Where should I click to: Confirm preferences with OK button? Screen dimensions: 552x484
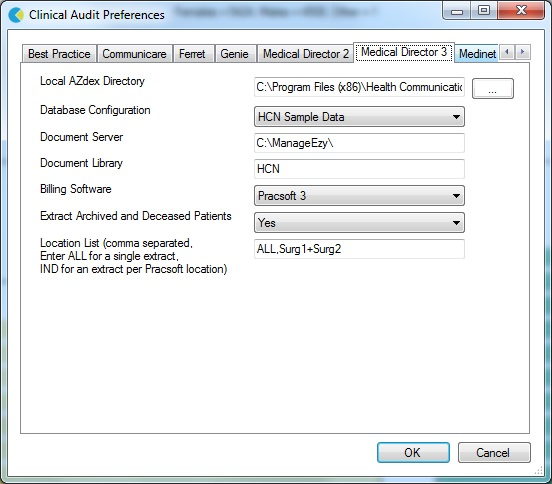(x=413, y=452)
